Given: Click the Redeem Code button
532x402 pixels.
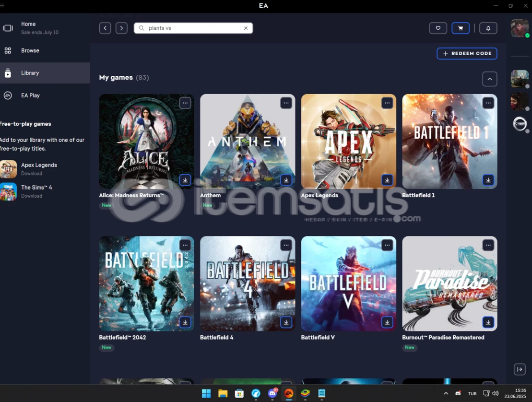Looking at the screenshot, I should 467,54.
